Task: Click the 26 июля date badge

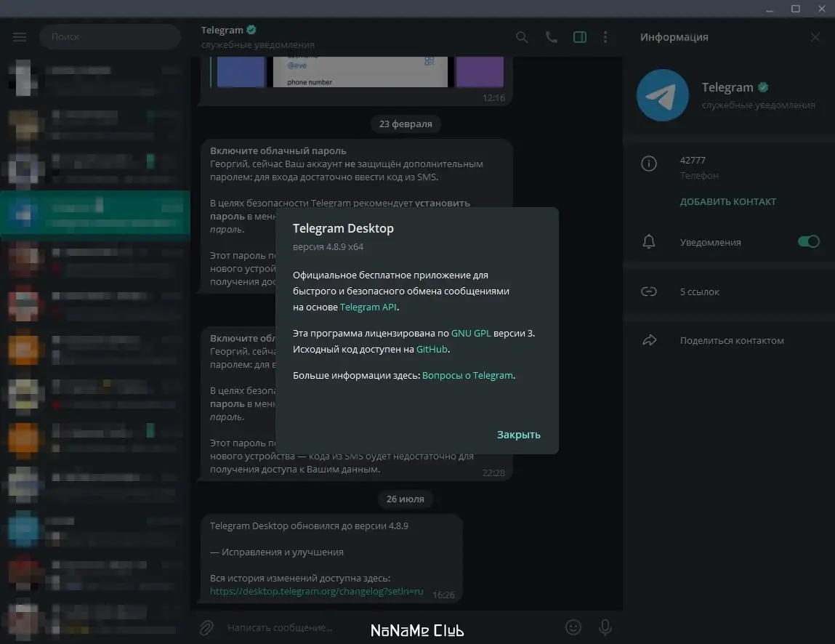Action: [x=406, y=499]
